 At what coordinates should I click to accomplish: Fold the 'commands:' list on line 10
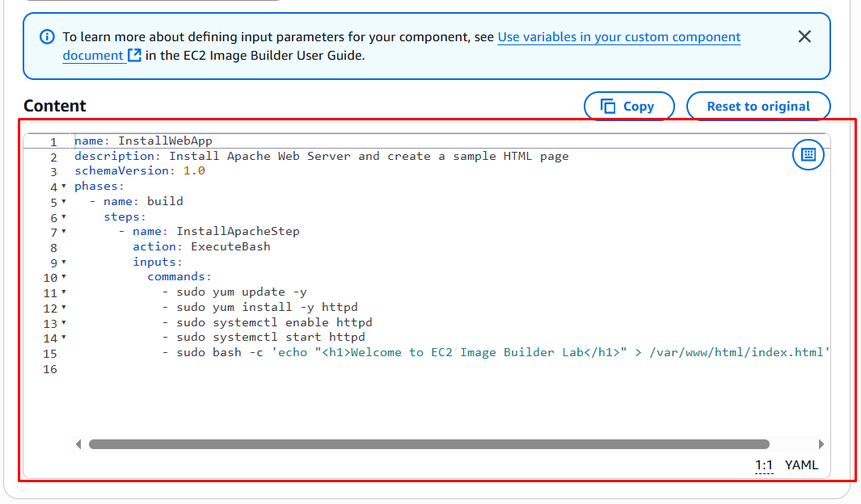tap(64, 278)
